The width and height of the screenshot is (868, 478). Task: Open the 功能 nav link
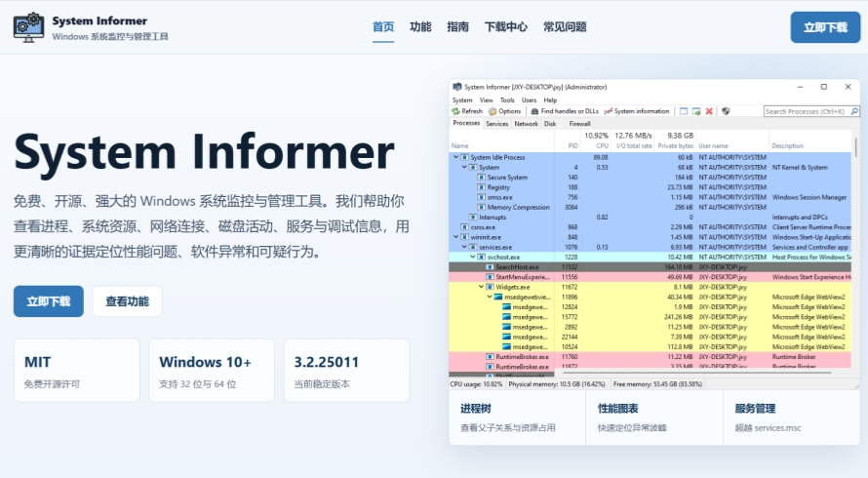(x=420, y=26)
